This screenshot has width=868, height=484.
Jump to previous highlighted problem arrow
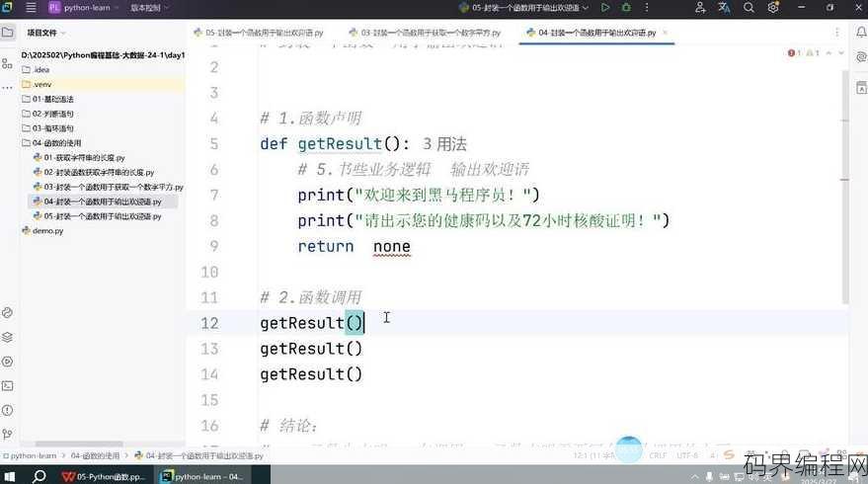[x=829, y=53]
